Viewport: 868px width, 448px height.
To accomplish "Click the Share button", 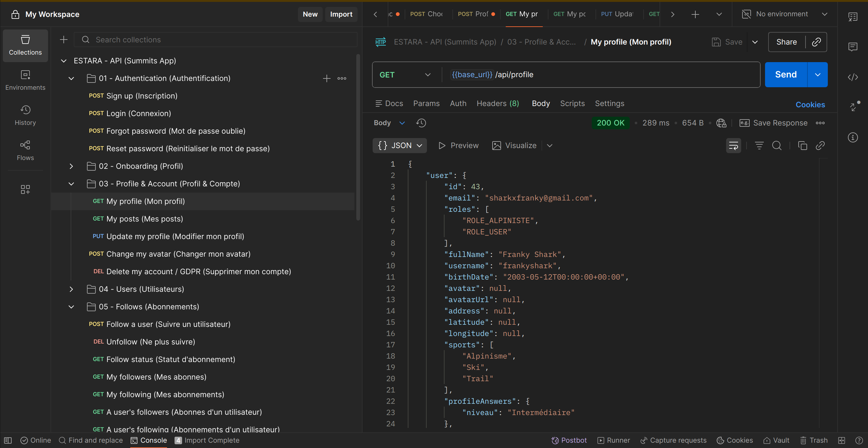I will tap(786, 42).
